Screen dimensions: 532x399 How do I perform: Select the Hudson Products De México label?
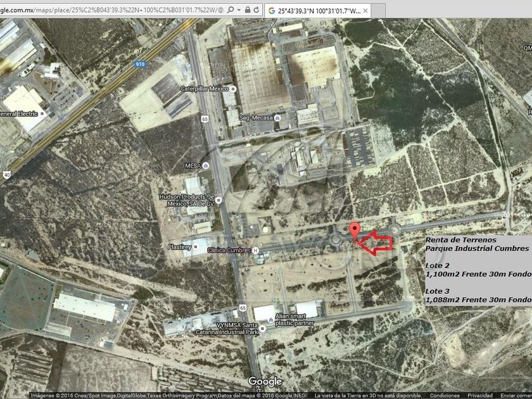tap(187, 200)
